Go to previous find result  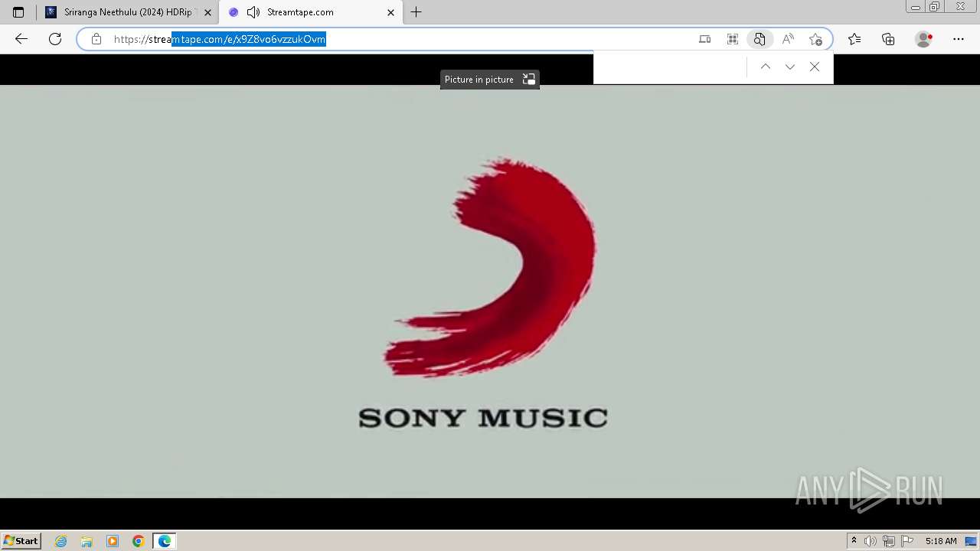766,67
